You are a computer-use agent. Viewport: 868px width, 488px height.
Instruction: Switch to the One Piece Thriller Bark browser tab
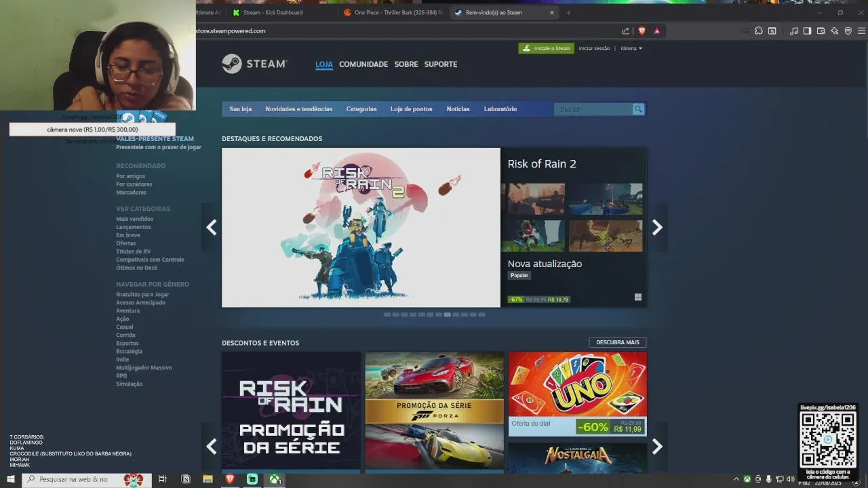click(393, 12)
